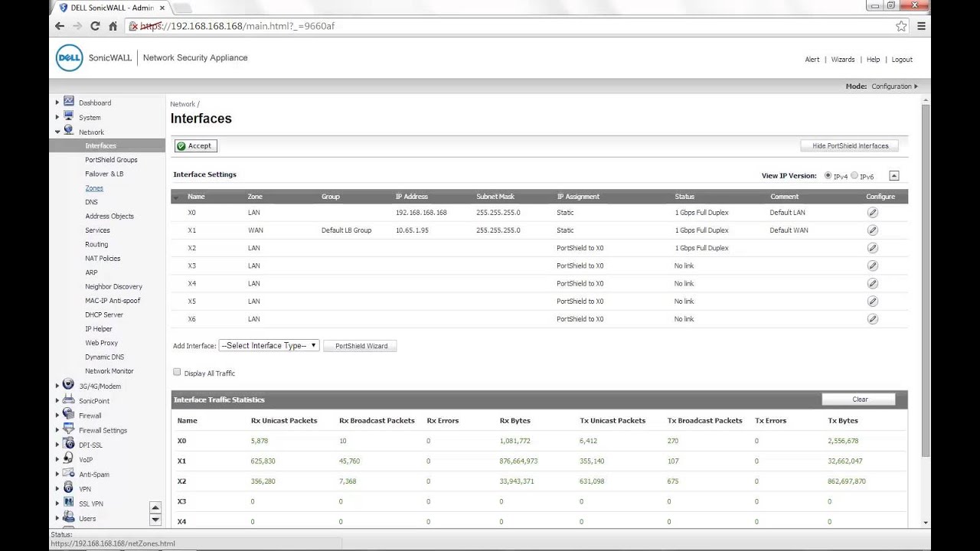
Task: Launch the PortShield Wizard
Action: (x=361, y=346)
